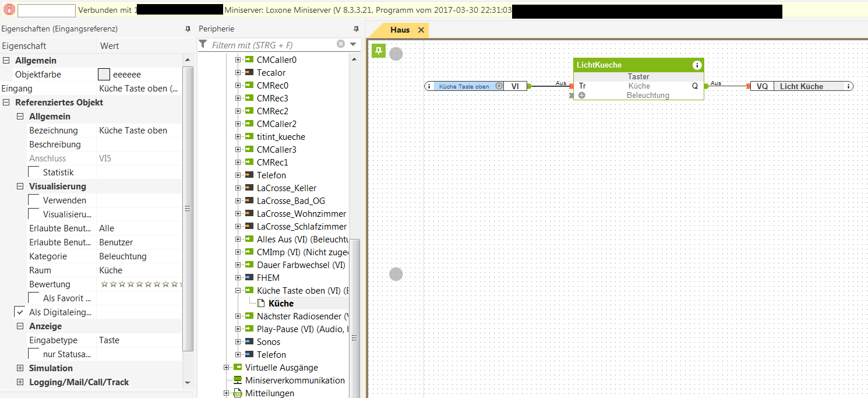
Task: Collapse the Visualisierung section
Action: 20,186
